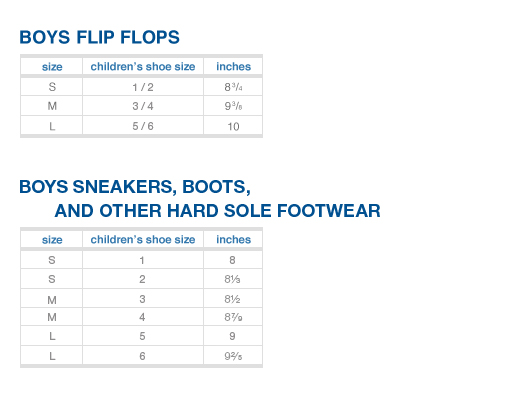This screenshot has width=530, height=410.
Task: Click sneakers shoe size '3' cell
Action: [x=142, y=299]
